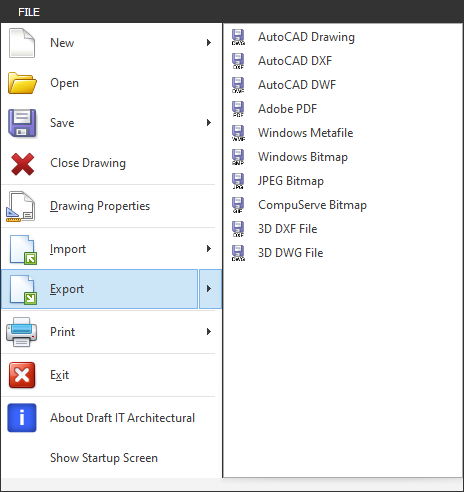
Task: Export as Adobe PDF
Action: 343,109
